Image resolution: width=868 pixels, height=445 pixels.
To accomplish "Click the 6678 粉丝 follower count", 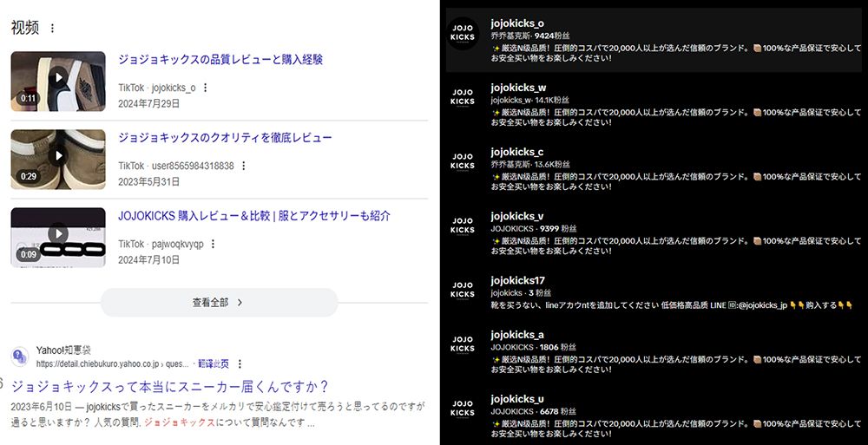I will [x=558, y=411].
